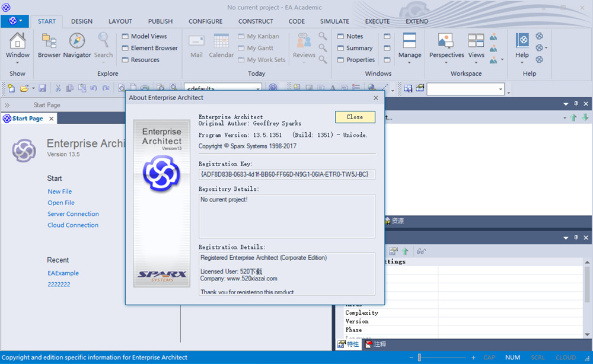Toggle the Notes window
The height and width of the screenshot is (364, 593).
pyautogui.click(x=350, y=36)
